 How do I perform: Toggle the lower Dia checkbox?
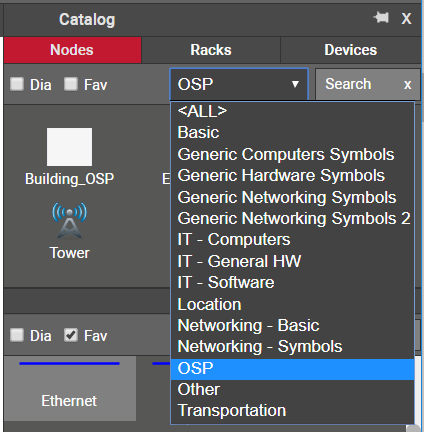(17, 335)
